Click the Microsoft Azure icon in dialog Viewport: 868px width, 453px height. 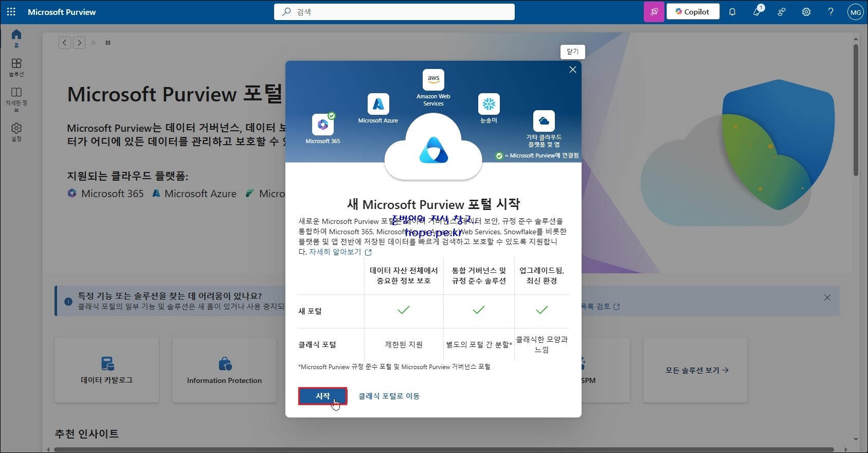[x=378, y=104]
